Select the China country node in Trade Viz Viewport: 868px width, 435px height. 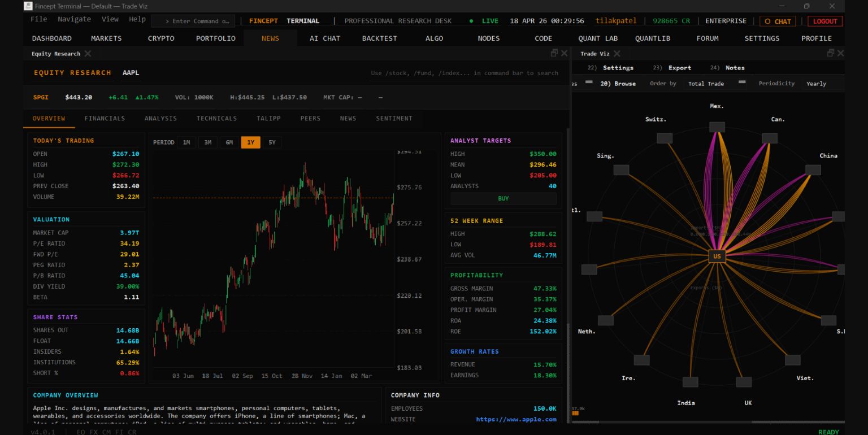coord(813,170)
